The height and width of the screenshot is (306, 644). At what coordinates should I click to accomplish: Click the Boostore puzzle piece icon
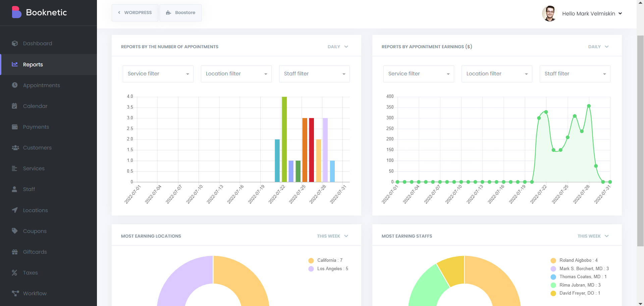(x=168, y=13)
